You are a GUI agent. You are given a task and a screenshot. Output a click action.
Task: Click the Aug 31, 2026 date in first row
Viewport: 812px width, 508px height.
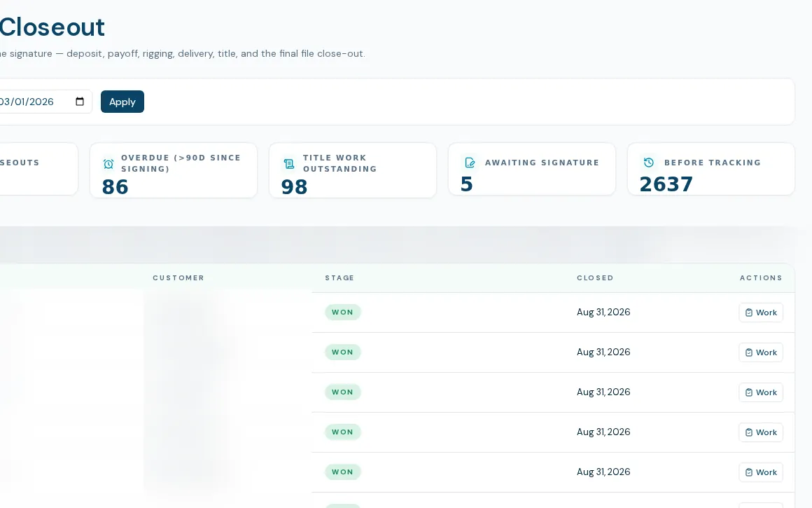[603, 312]
